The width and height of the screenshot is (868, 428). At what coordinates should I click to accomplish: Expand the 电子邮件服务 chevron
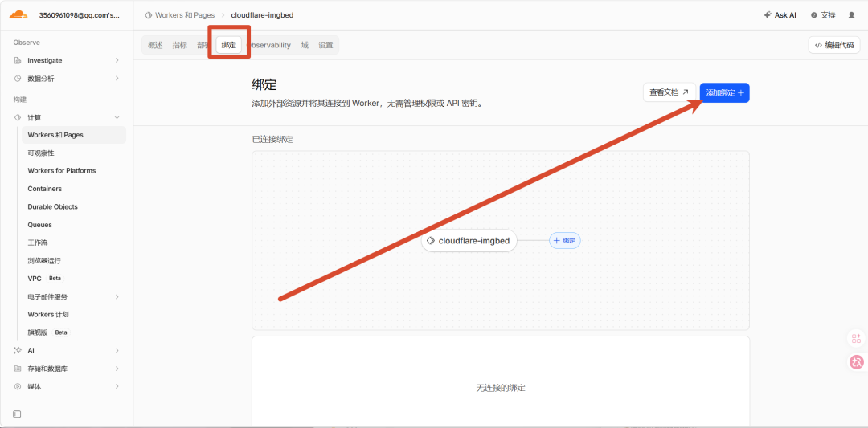coord(117,296)
